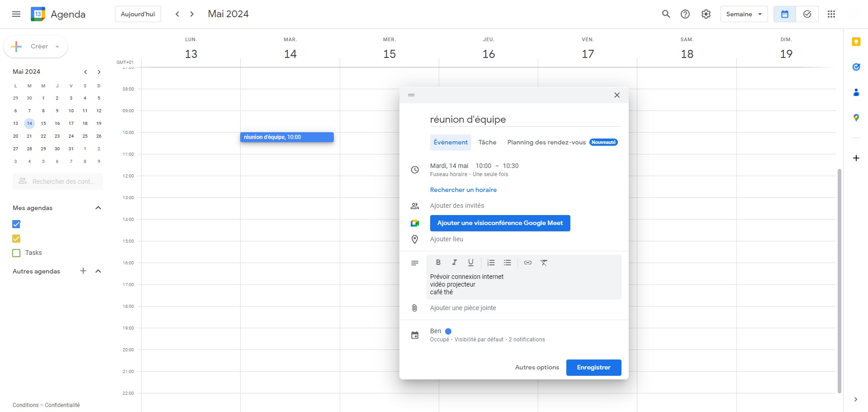Open the Créer dropdown arrow
Image resolution: width=868 pixels, height=412 pixels.
click(x=57, y=46)
